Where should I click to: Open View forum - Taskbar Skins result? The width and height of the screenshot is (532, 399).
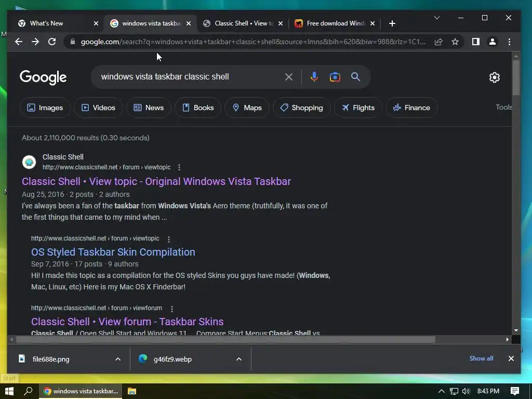click(127, 322)
